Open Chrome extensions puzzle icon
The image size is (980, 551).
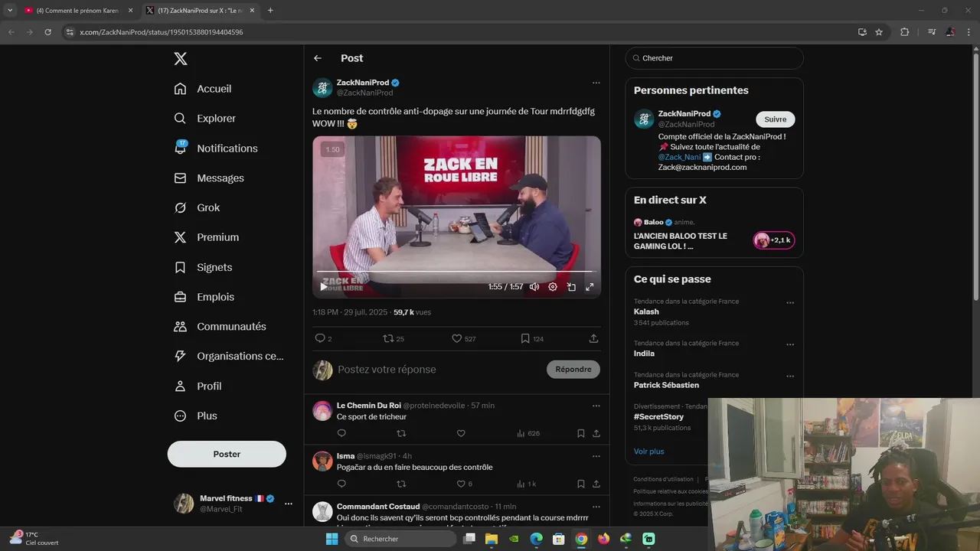tap(904, 32)
